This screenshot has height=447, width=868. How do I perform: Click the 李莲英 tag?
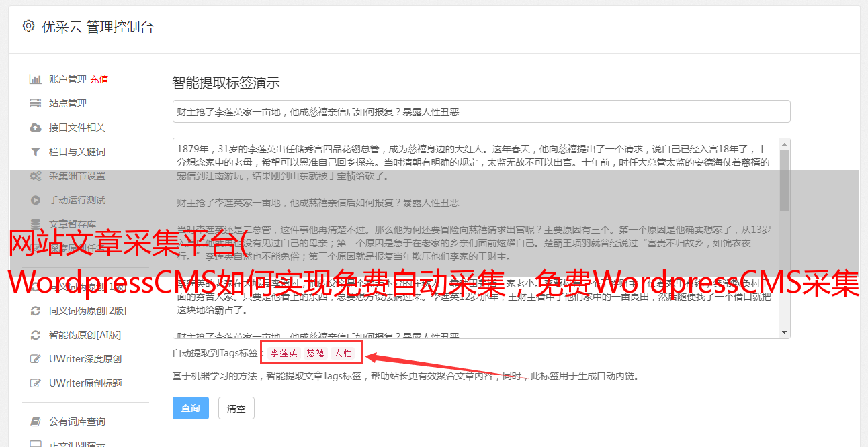284,353
